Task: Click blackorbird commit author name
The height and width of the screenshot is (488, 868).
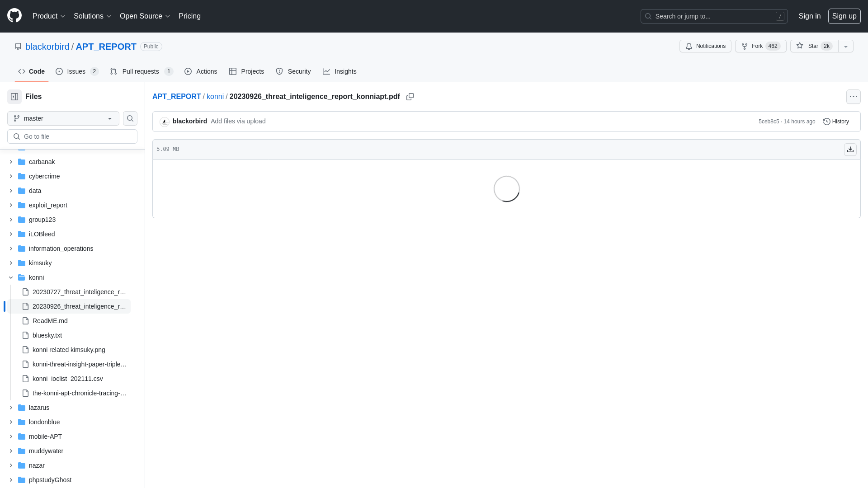Action: pos(190,121)
